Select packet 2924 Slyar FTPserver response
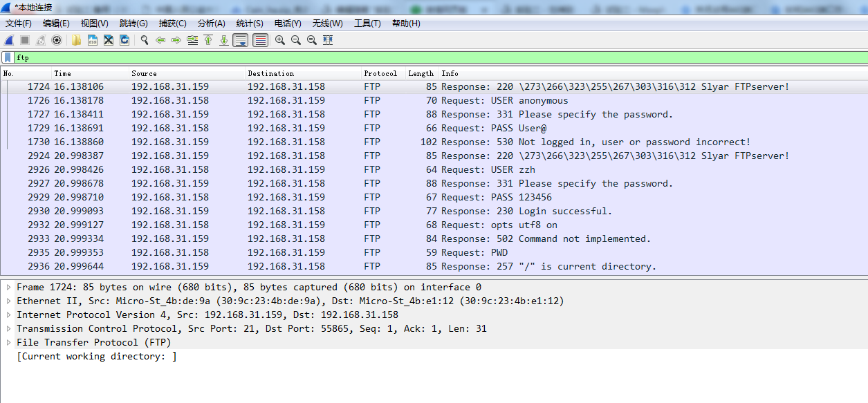 434,156
